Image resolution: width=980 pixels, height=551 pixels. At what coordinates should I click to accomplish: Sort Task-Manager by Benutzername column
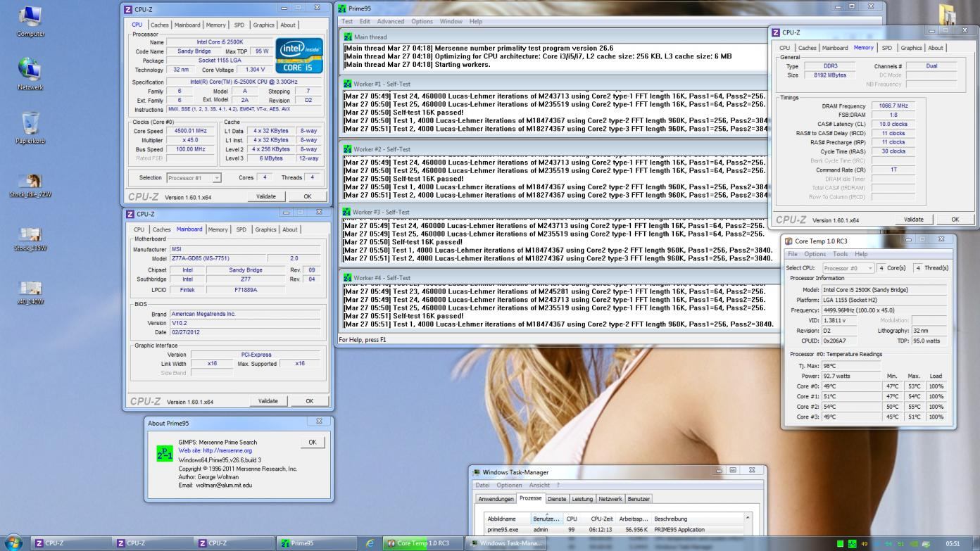point(546,519)
